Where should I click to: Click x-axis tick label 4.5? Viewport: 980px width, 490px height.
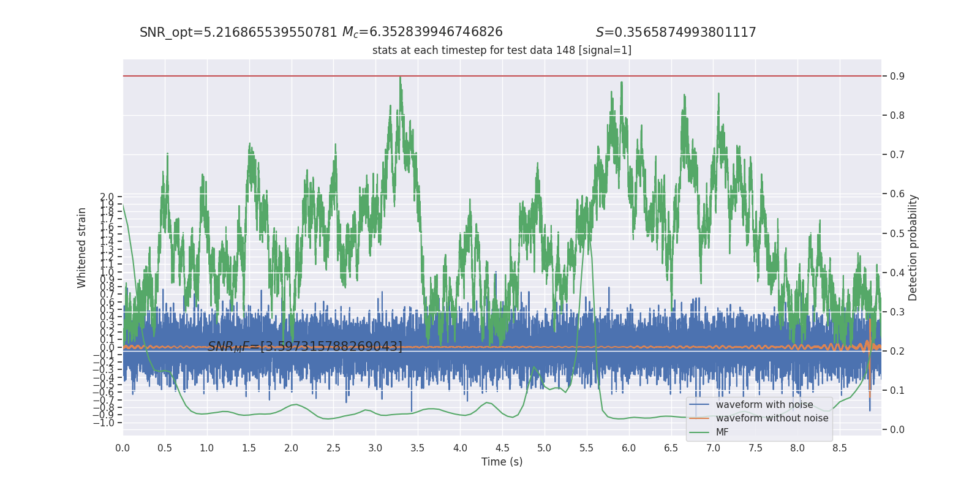point(502,448)
